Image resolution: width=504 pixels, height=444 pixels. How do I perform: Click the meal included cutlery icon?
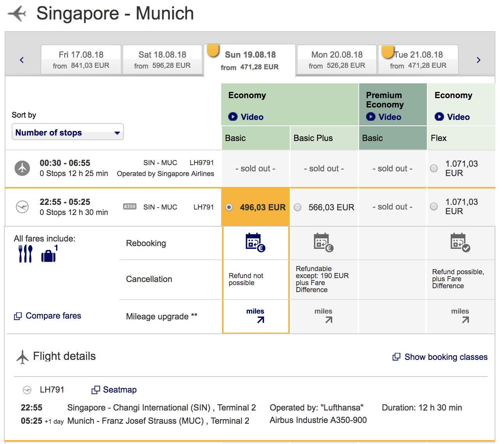click(25, 254)
